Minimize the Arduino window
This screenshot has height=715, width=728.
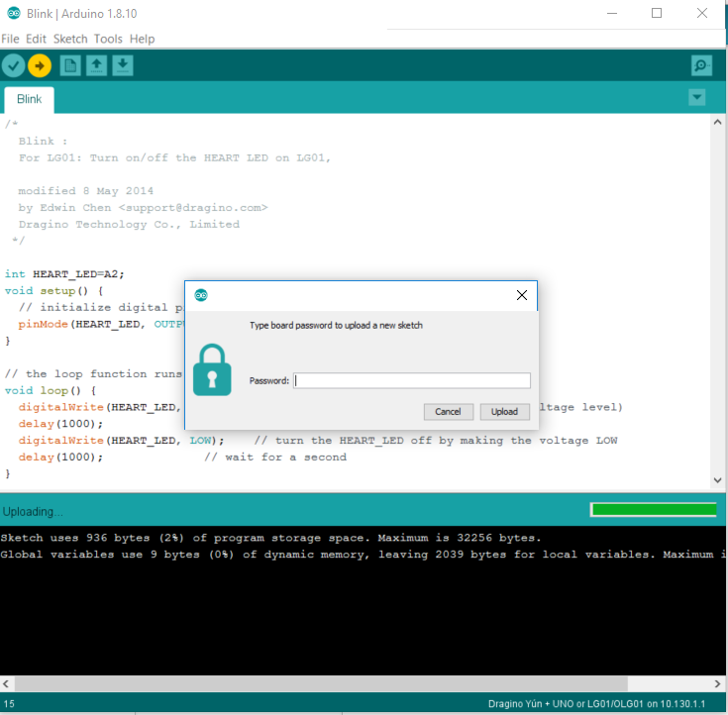pyautogui.click(x=612, y=14)
